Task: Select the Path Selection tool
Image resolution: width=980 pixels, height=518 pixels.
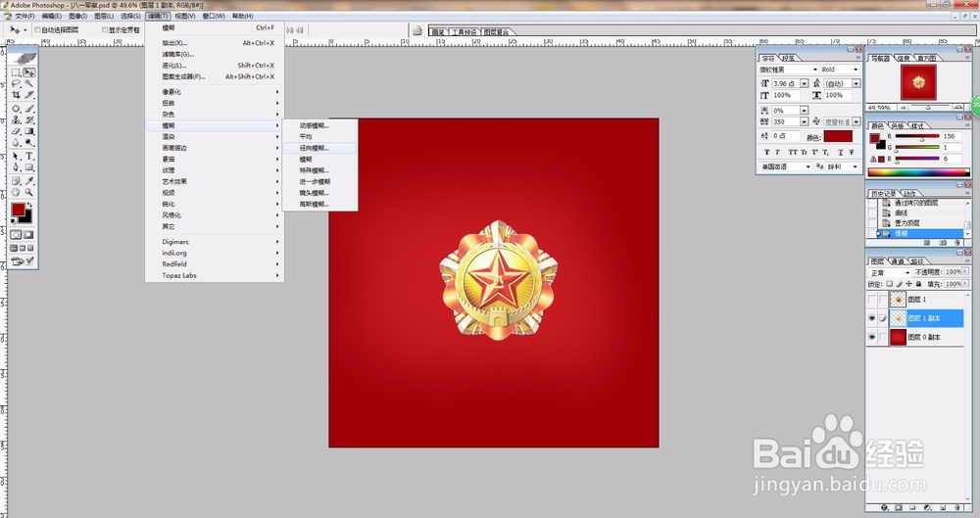Action: (x=17, y=157)
